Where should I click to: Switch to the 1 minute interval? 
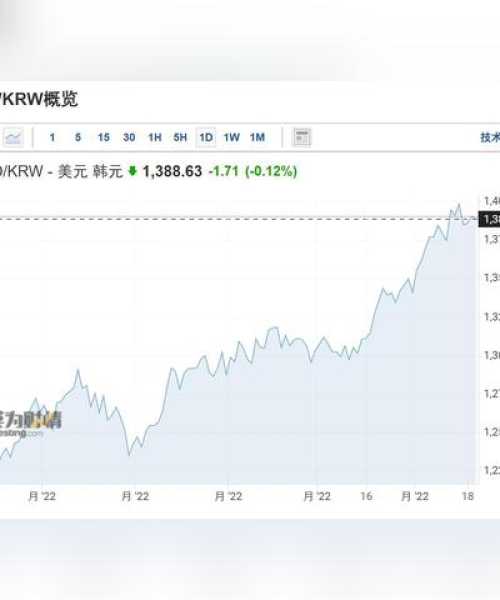52,137
